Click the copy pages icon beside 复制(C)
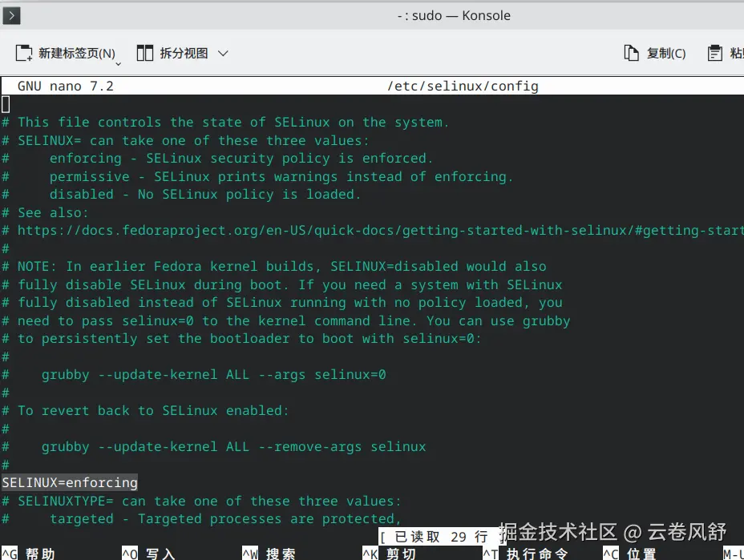744x560 pixels. pos(631,53)
